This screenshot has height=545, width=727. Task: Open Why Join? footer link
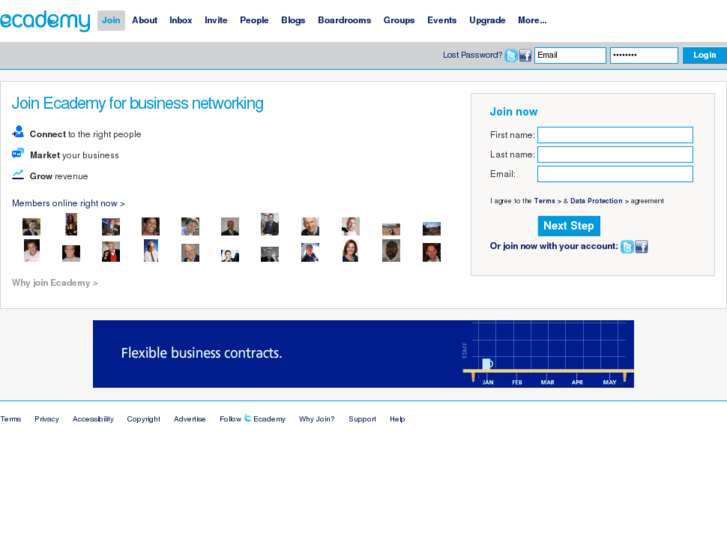(317, 419)
